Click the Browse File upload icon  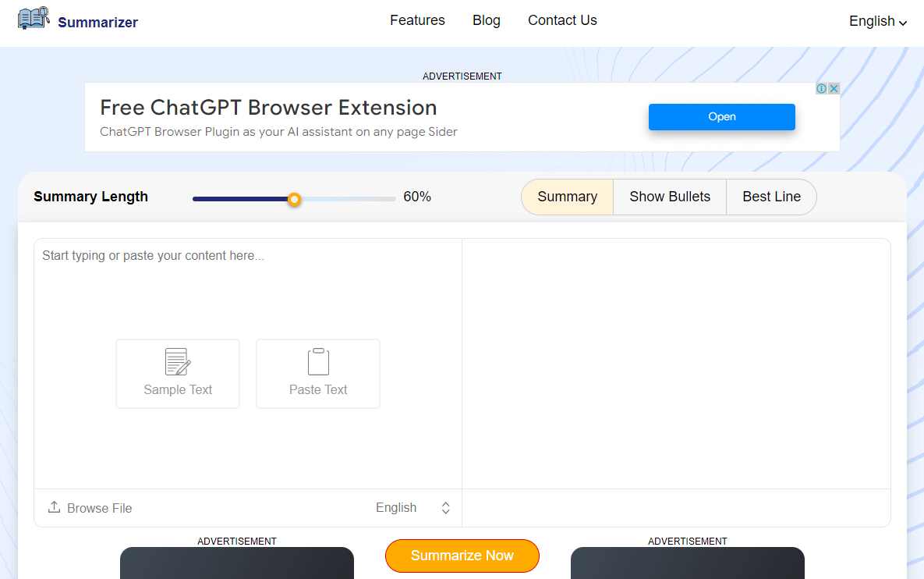[x=55, y=507]
